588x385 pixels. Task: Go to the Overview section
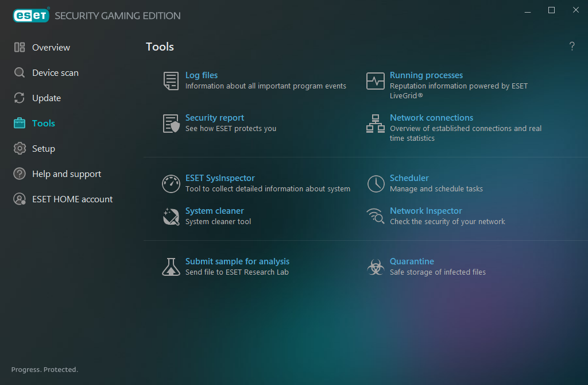coord(51,47)
